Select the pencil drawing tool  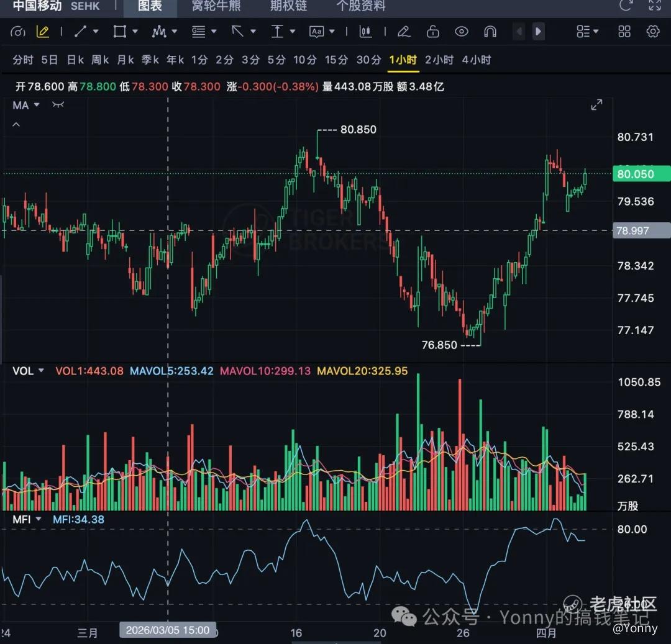point(43,31)
